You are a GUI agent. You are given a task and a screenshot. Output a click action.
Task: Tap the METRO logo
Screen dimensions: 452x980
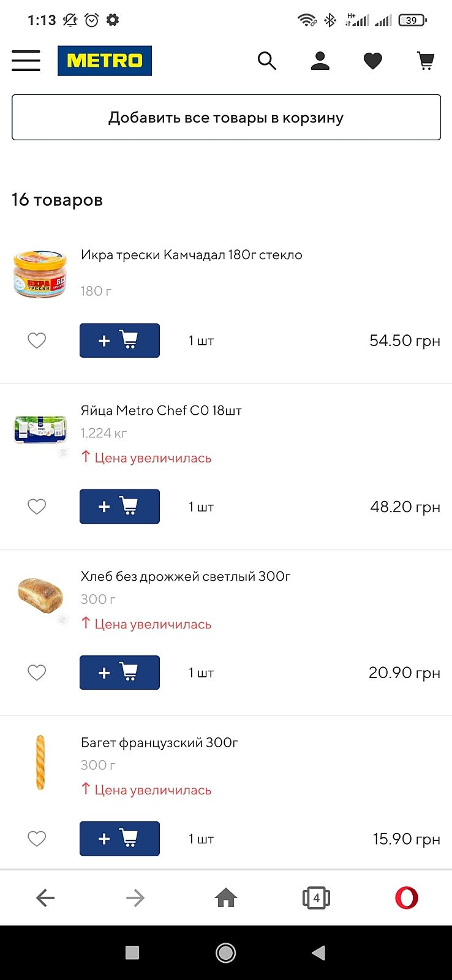pos(105,61)
